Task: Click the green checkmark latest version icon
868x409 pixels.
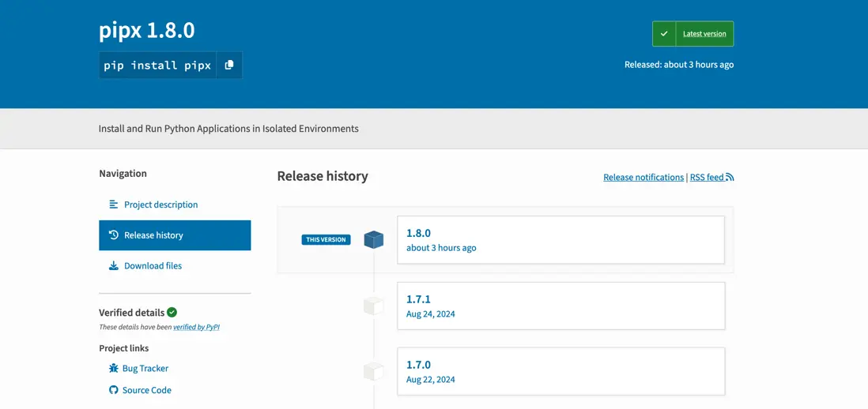Action: click(x=664, y=34)
